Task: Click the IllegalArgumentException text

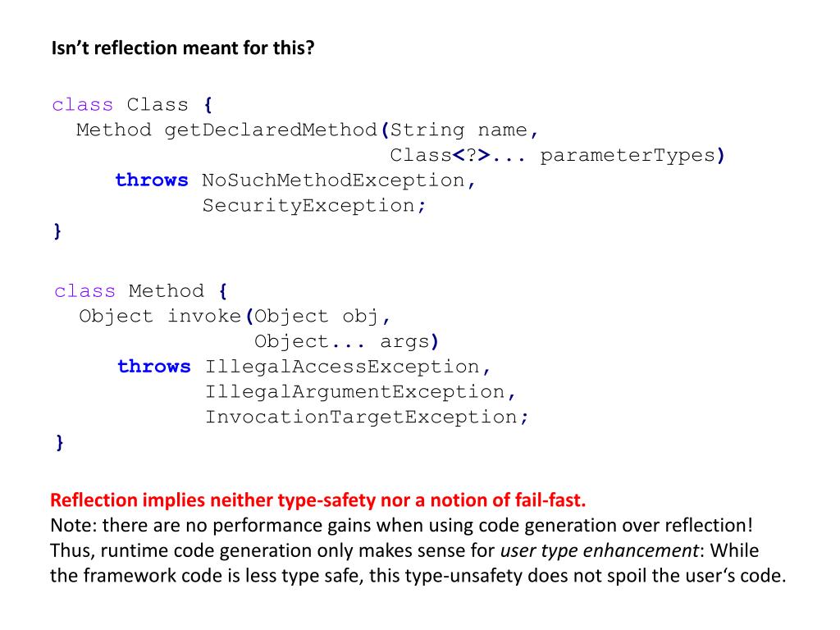Action: (x=355, y=392)
